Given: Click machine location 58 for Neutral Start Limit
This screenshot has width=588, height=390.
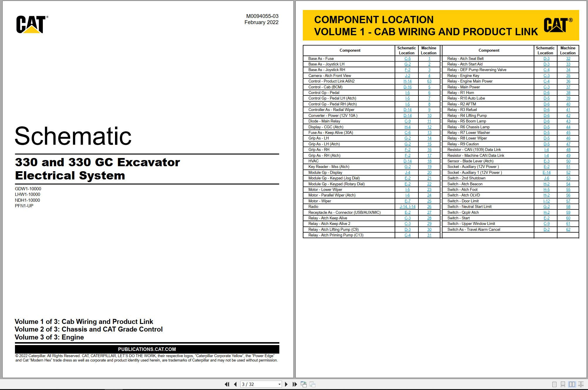Looking at the screenshot, I should click(568, 207).
